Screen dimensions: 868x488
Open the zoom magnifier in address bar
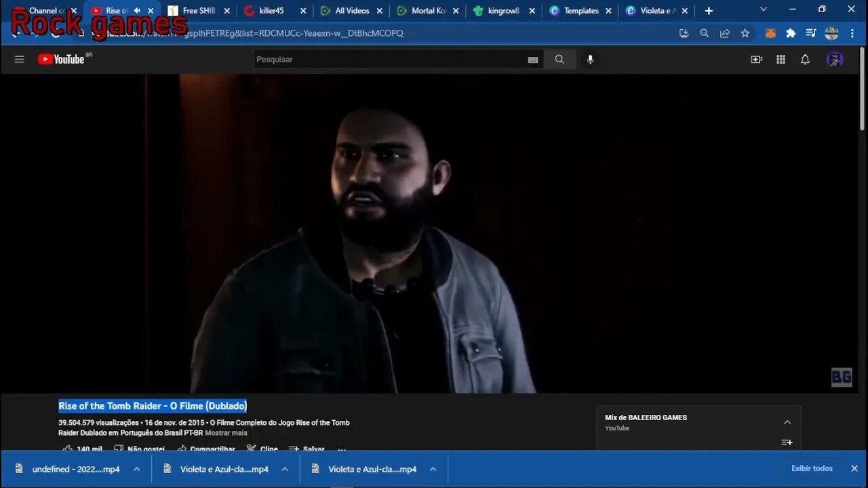704,33
